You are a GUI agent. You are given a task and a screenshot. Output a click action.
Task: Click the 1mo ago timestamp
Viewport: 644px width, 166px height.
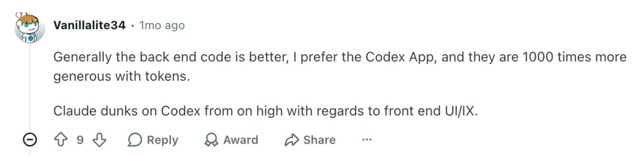point(162,25)
